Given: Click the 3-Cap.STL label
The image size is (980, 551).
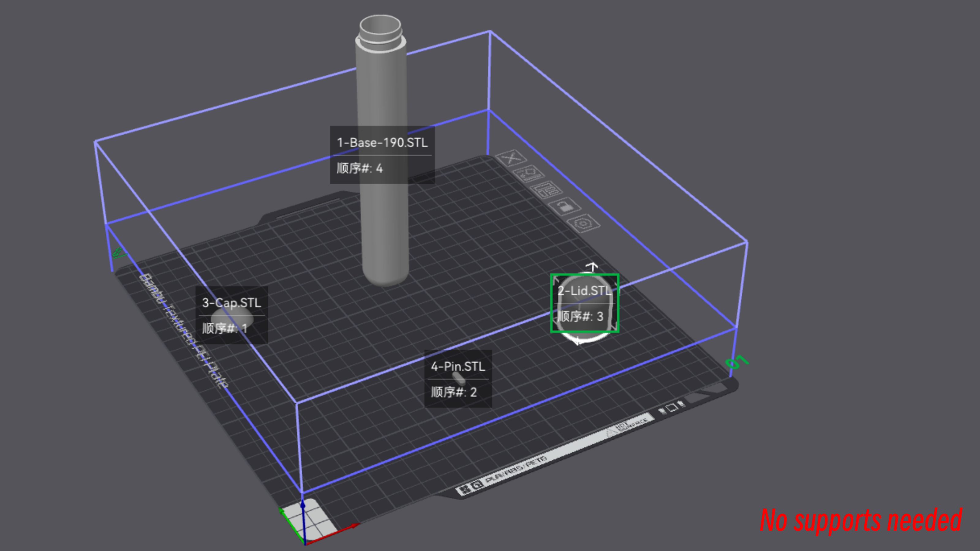Looking at the screenshot, I should click(231, 303).
